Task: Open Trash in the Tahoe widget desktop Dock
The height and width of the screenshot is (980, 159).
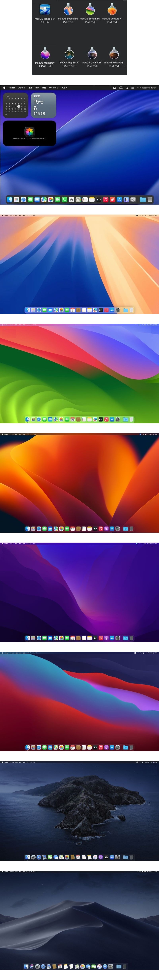Action: tap(150, 199)
